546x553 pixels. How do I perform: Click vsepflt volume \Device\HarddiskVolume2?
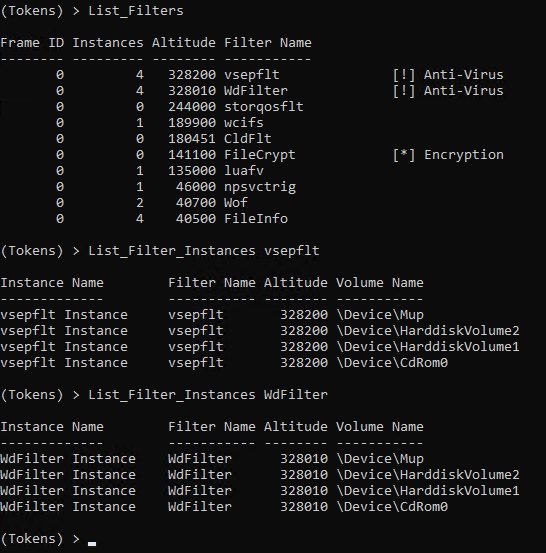[428, 331]
